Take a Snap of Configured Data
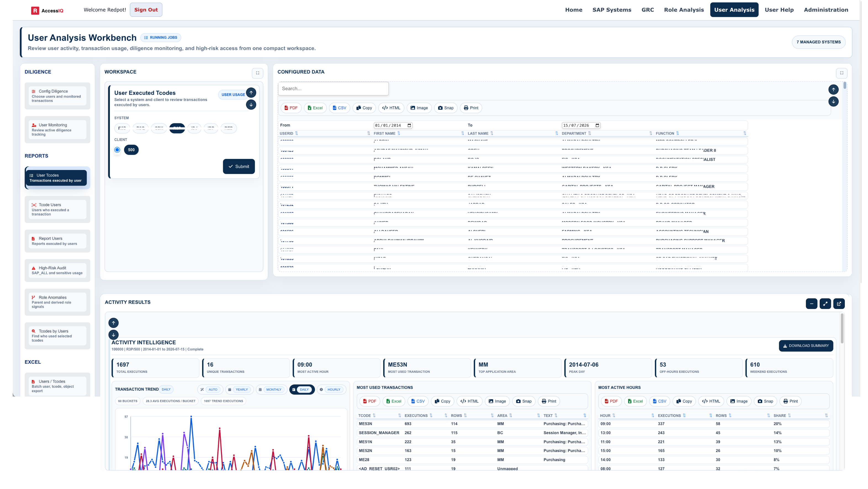The width and height of the screenshot is (868, 489). point(445,108)
